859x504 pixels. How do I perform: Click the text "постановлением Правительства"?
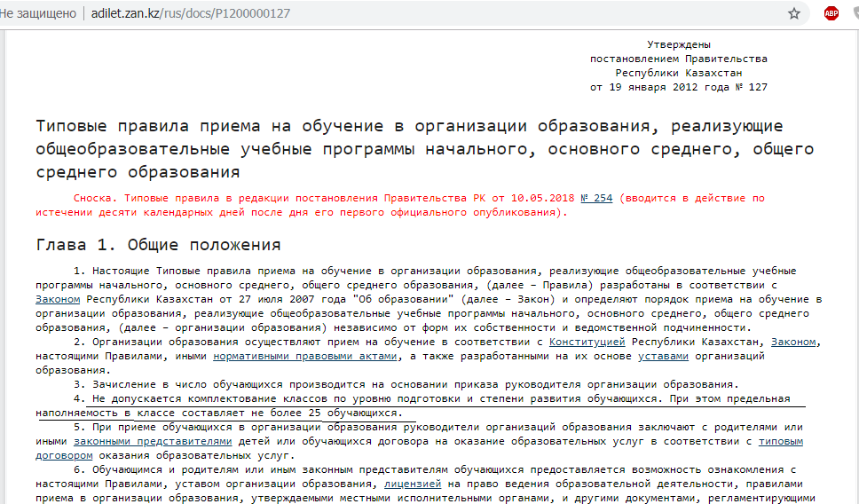coord(678,59)
